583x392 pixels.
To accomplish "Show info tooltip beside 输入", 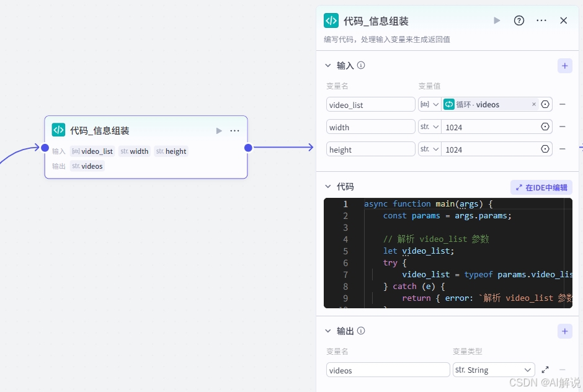I will click(x=361, y=66).
